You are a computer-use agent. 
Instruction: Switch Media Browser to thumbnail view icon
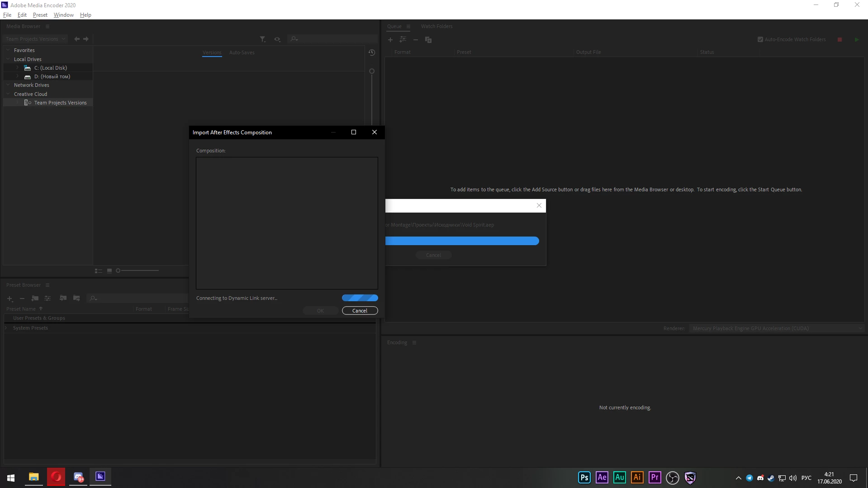click(109, 271)
